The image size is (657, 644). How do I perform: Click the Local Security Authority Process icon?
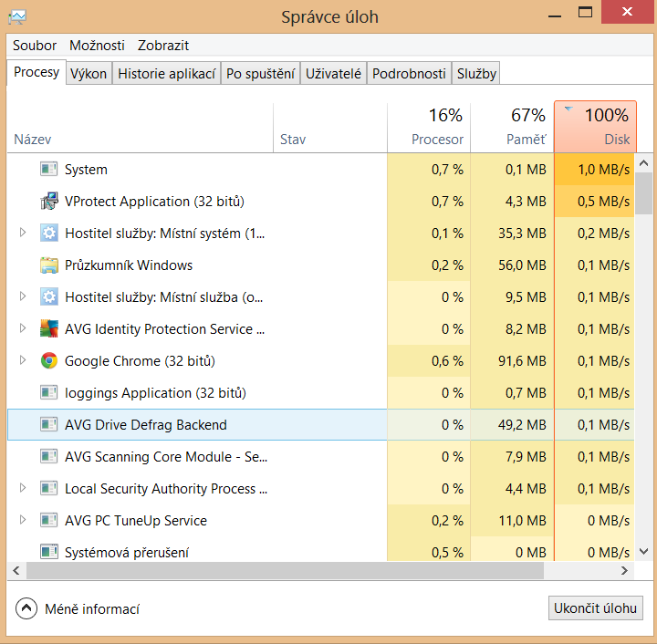pos(48,488)
